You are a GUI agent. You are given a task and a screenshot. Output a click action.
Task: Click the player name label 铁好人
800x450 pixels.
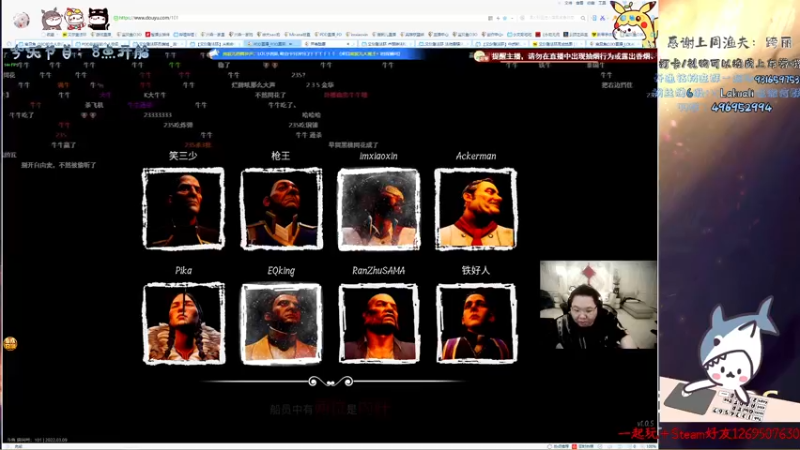476,270
